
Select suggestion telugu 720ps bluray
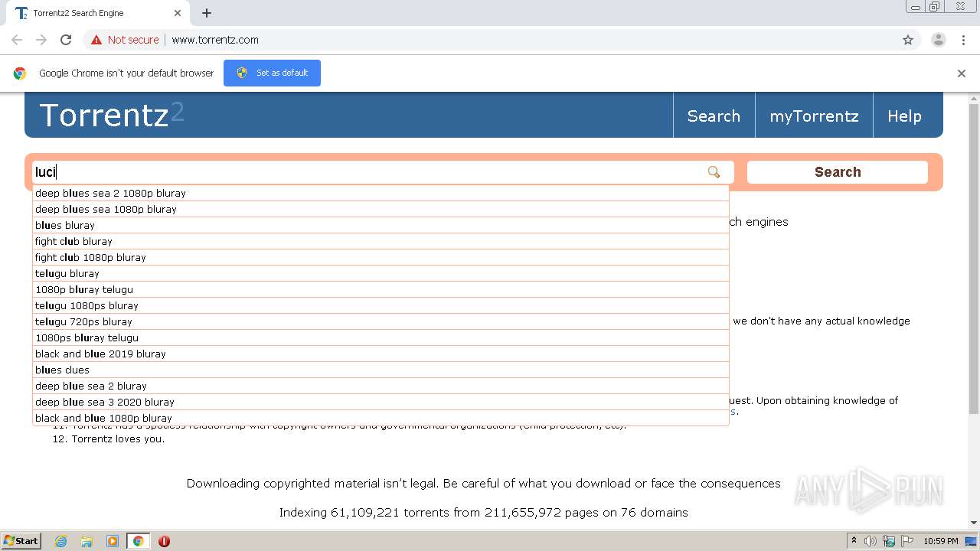381,321
